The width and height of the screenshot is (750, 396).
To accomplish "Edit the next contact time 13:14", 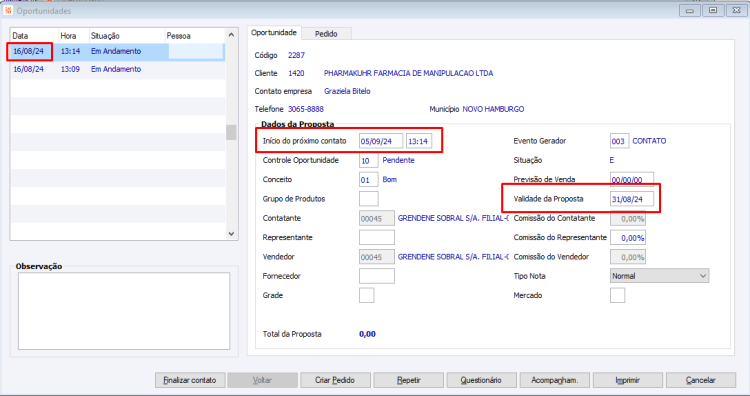I will coord(419,141).
